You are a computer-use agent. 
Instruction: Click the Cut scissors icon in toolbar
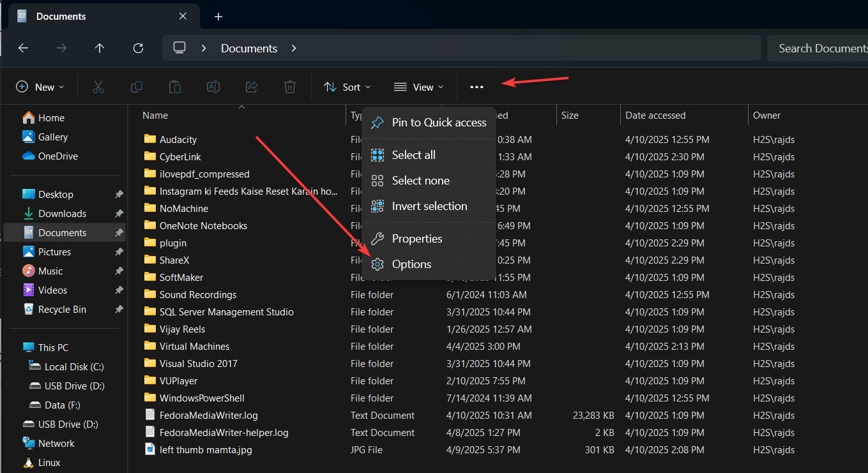pos(98,87)
